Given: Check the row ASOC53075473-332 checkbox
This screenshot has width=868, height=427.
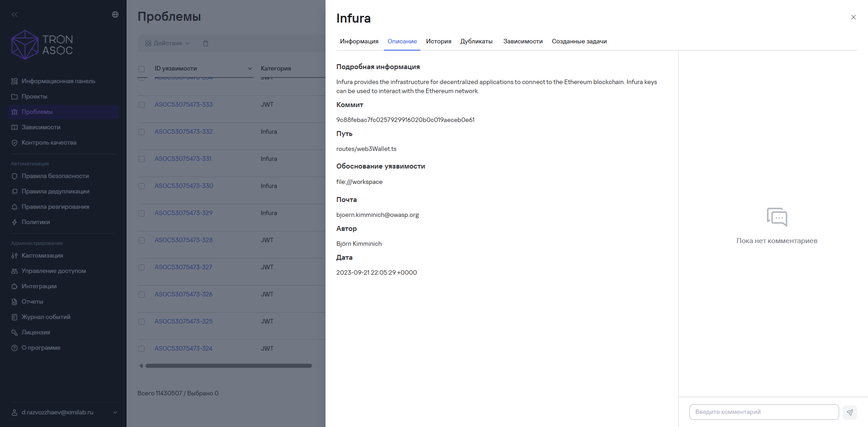Looking at the screenshot, I should click(x=142, y=132).
